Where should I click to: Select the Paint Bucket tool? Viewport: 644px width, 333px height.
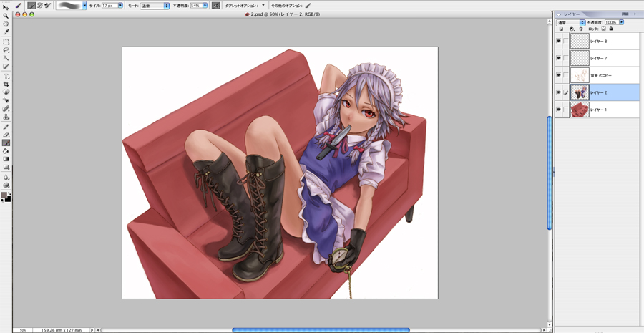(6, 151)
